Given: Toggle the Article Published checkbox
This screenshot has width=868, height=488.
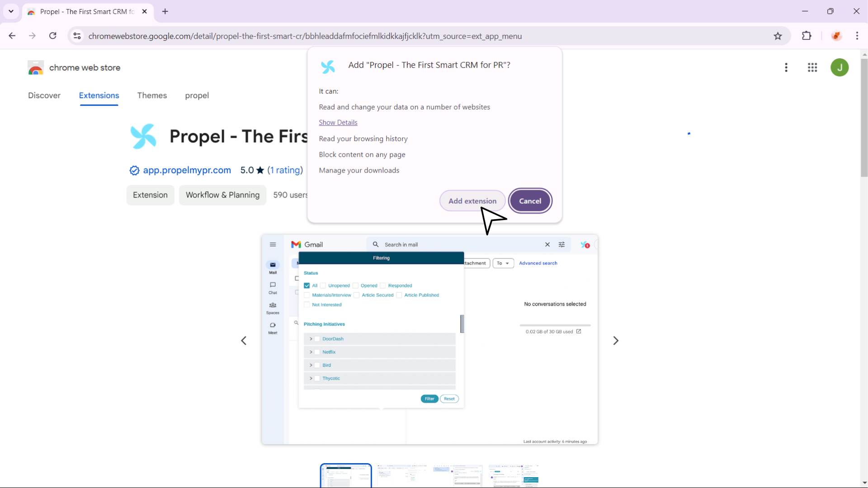Looking at the screenshot, I should 399,295.
